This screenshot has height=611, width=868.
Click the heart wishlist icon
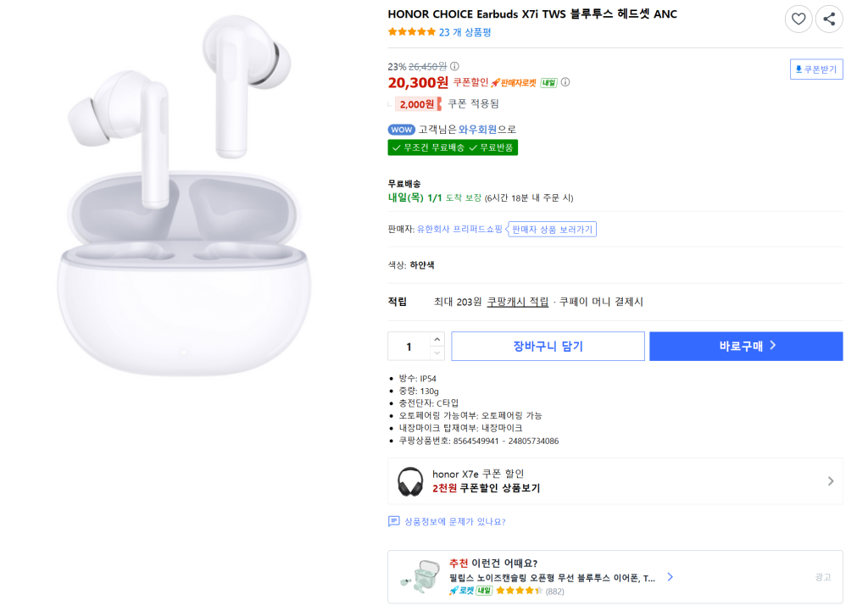798,19
